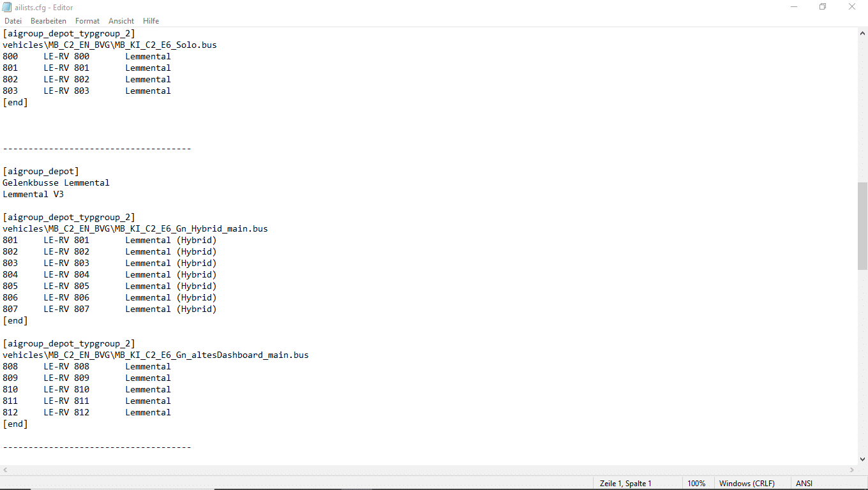Click the horizontal scrollbar right arrow
Image resolution: width=868 pixels, height=490 pixels.
point(851,470)
